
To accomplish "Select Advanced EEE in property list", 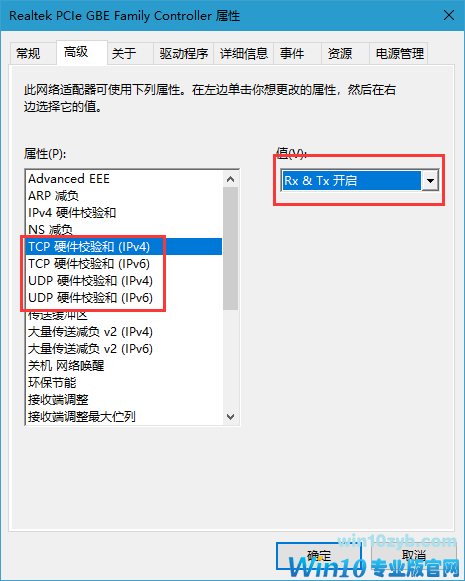I will click(69, 179).
